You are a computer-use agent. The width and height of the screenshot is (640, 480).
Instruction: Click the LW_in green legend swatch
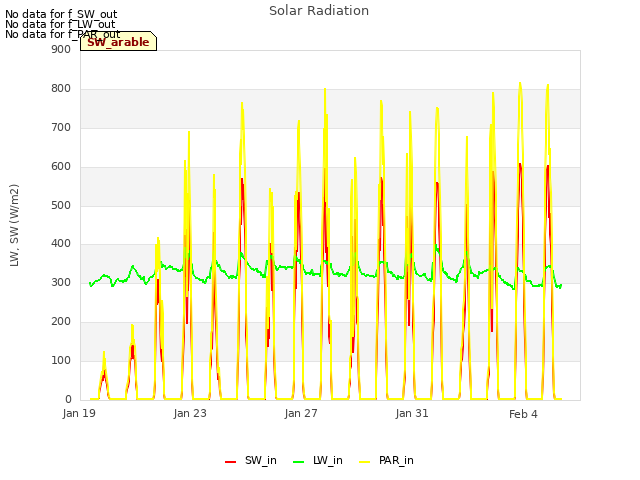(x=299, y=462)
